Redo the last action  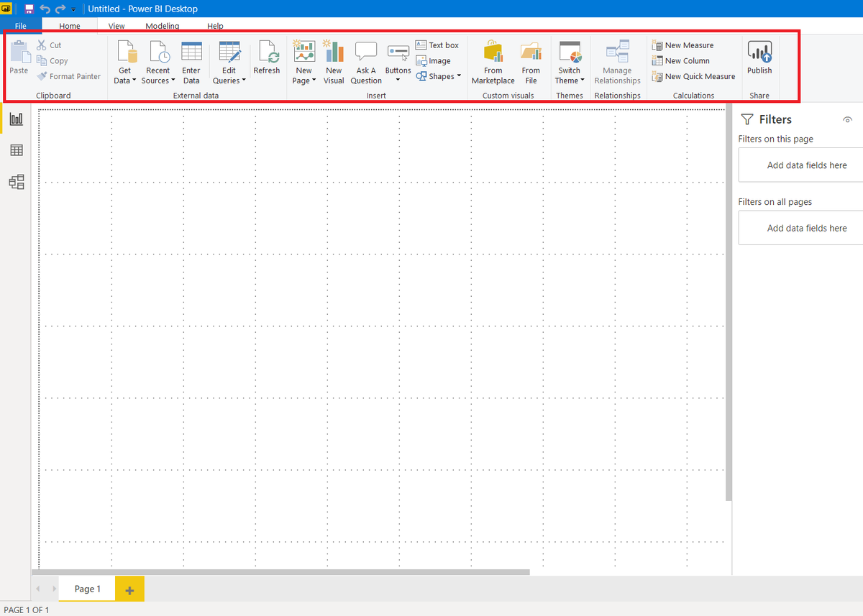pyautogui.click(x=60, y=9)
